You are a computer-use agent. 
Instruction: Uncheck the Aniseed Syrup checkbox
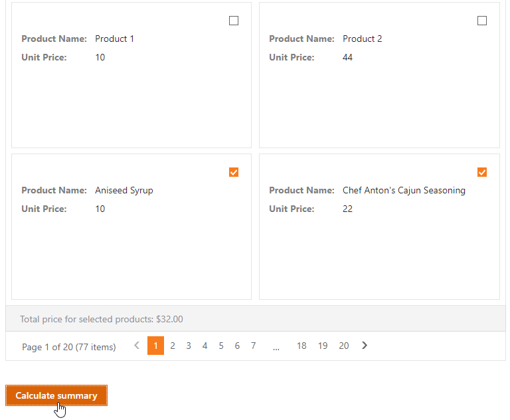234,172
